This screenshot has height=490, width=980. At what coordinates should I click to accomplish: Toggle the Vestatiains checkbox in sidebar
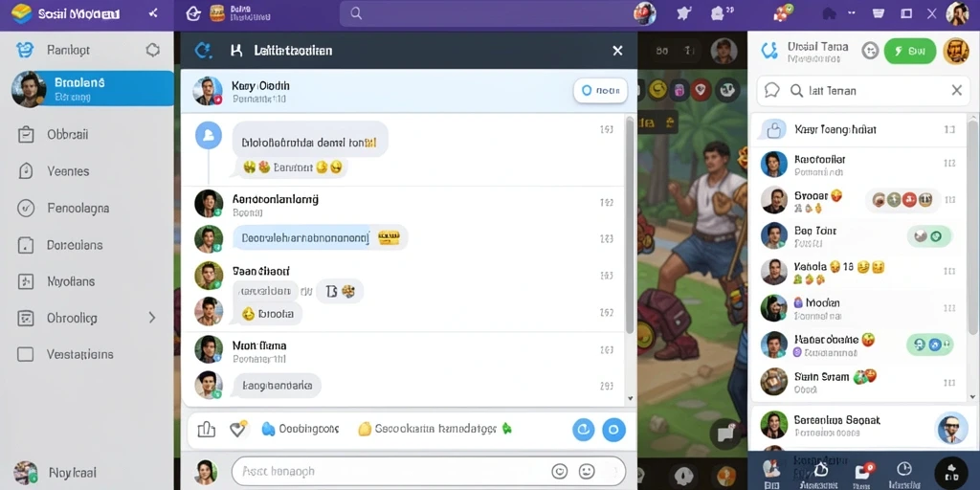(25, 354)
